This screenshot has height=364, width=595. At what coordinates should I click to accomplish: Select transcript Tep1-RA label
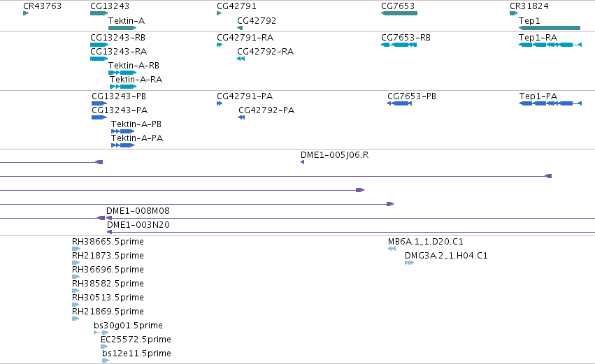coord(538,38)
